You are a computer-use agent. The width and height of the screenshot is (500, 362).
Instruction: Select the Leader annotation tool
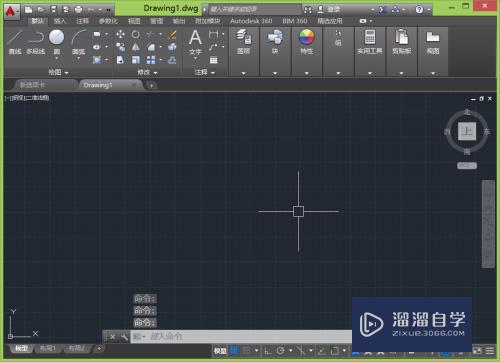pos(213,47)
